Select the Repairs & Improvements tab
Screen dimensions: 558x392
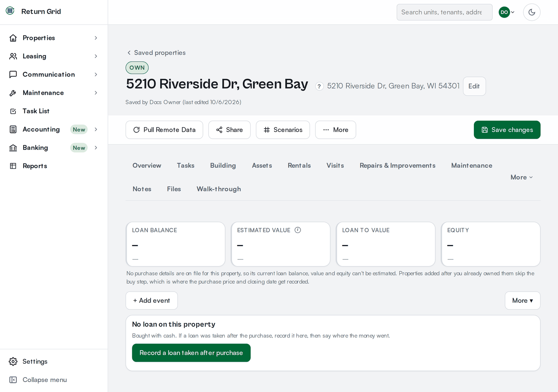click(397, 165)
